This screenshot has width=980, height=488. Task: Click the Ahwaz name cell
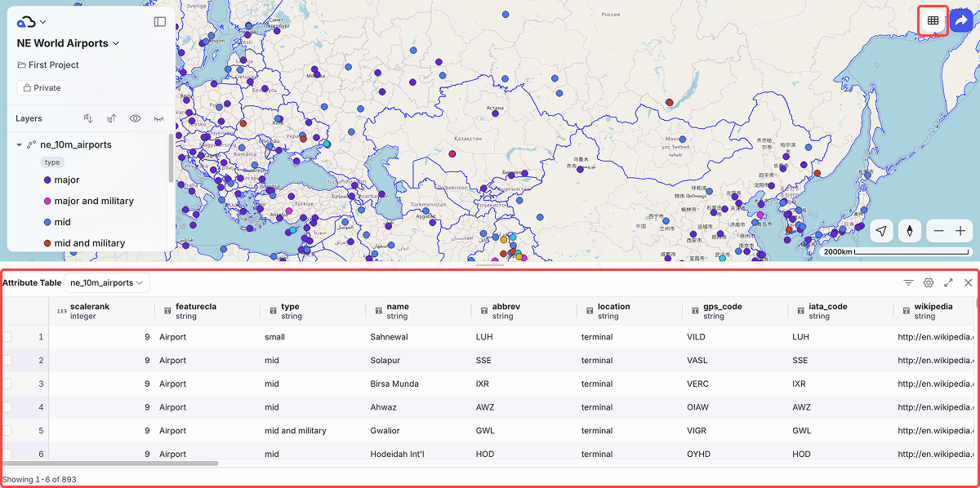pos(418,407)
